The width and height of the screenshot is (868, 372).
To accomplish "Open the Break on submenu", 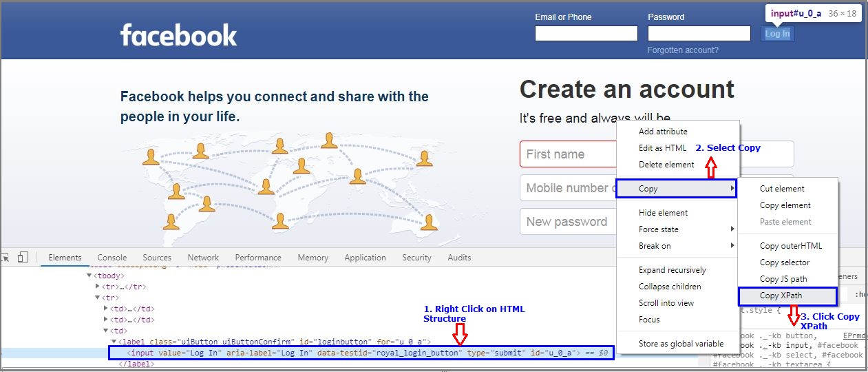I will click(x=677, y=246).
